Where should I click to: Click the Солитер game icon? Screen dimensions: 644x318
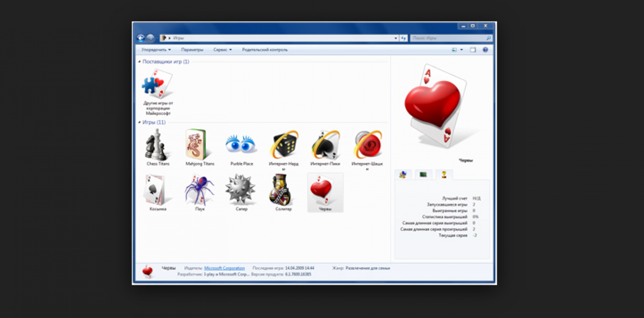(283, 190)
